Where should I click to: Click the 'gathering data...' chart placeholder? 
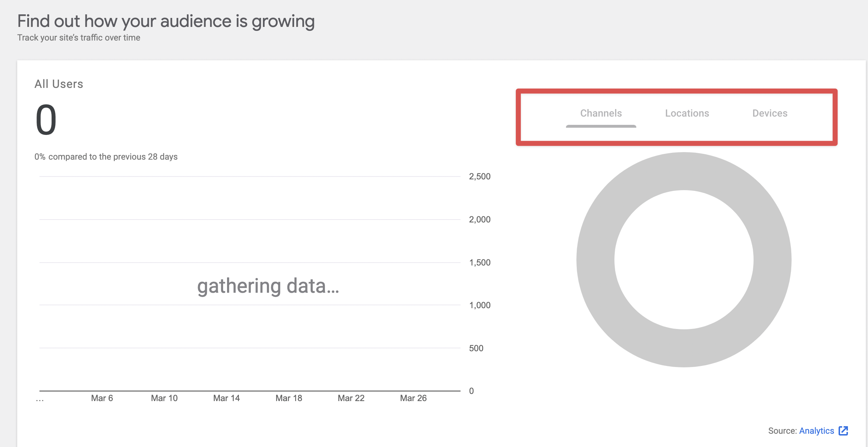tap(268, 286)
